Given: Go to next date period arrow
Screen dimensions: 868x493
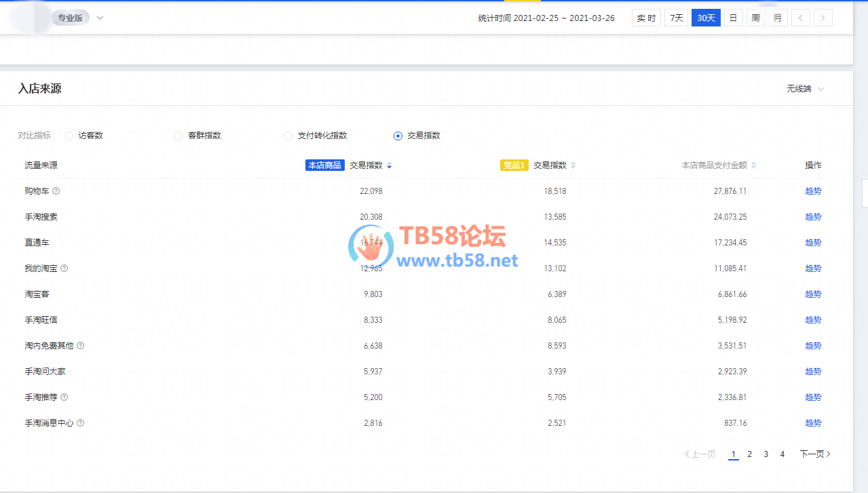Looking at the screenshot, I should tap(823, 18).
